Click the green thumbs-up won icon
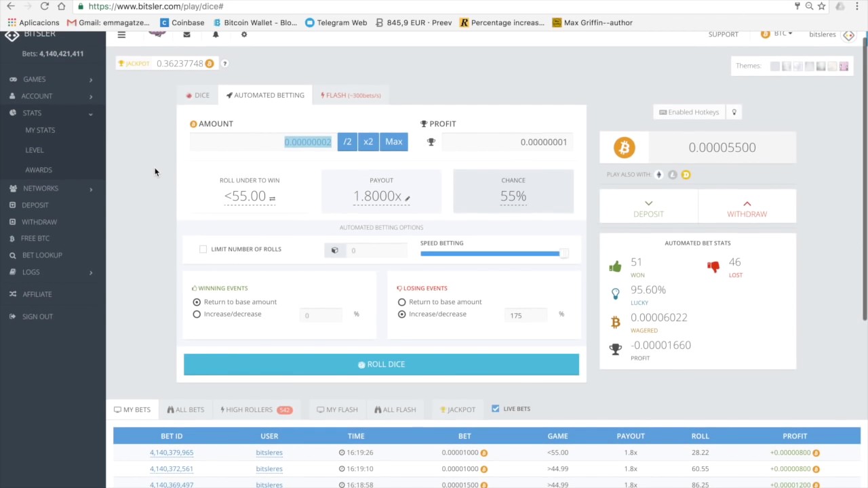 click(x=615, y=267)
